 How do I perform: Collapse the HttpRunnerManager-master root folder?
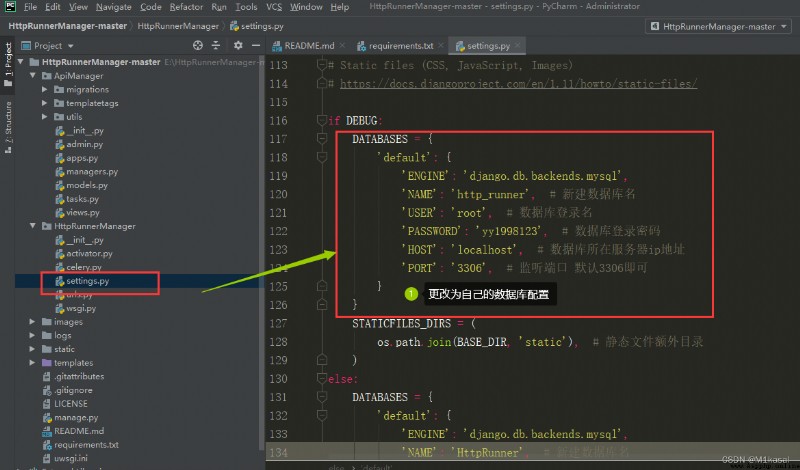(21, 62)
